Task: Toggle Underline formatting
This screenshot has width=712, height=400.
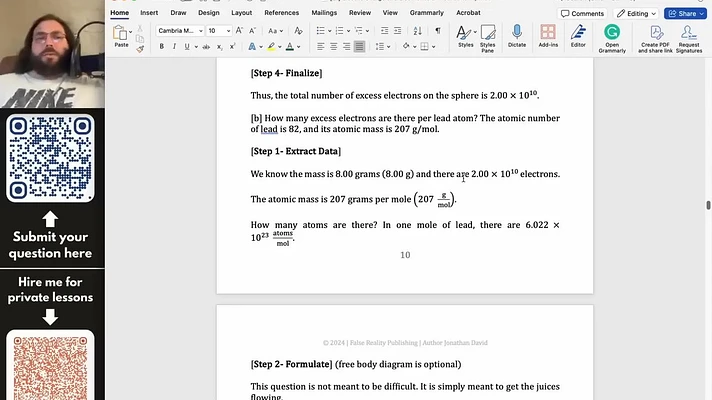Action: coord(187,47)
